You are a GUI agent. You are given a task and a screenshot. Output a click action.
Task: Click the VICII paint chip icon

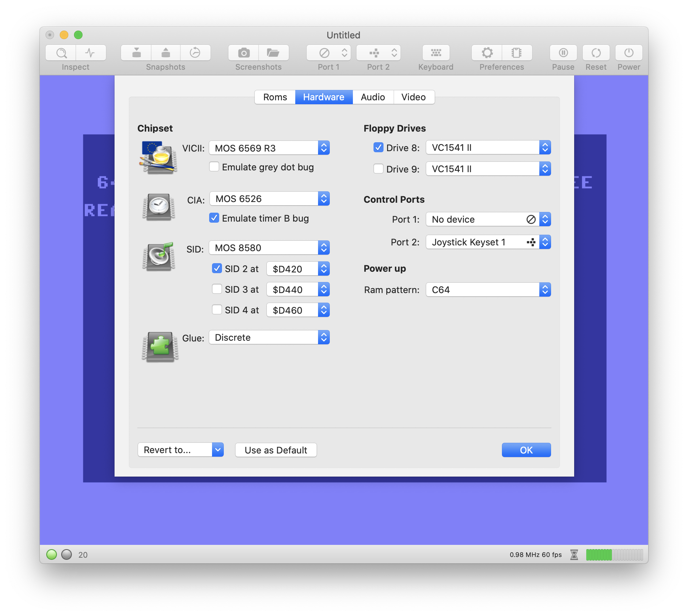pyautogui.click(x=158, y=157)
